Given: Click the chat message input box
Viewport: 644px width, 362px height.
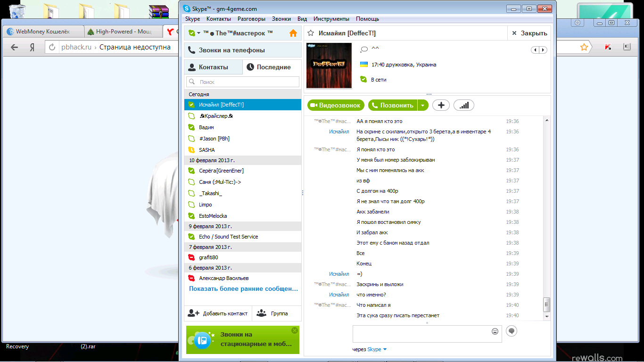Looking at the screenshot, I should click(427, 334).
